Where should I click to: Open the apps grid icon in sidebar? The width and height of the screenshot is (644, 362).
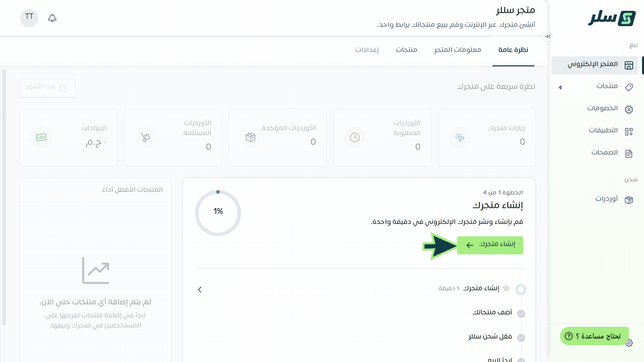[x=629, y=131]
